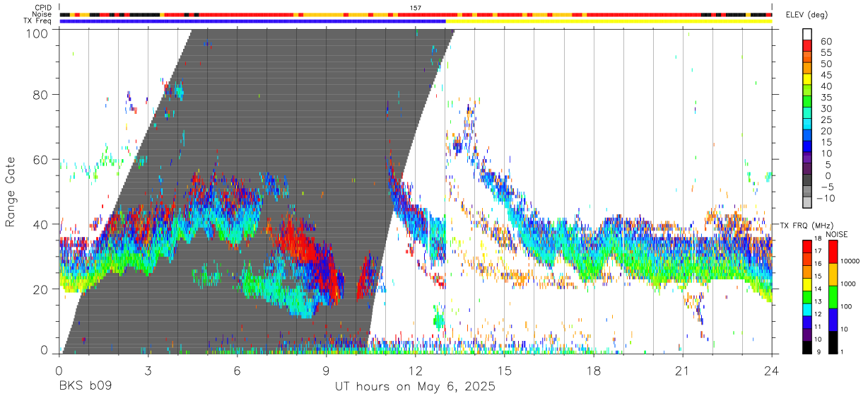868x401 pixels.
Task: Click the 'BKS b09' radar beam label
Action: [85, 387]
